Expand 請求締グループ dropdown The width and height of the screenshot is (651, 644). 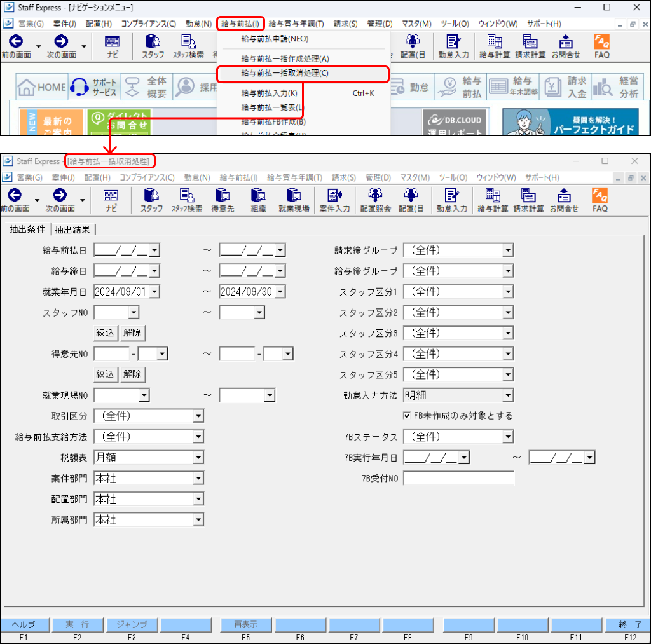coord(508,250)
